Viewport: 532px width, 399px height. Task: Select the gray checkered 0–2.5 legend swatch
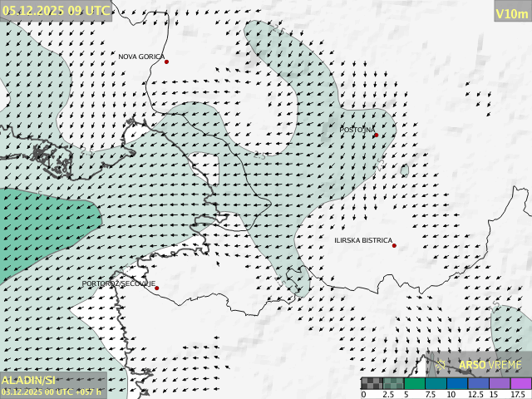(372, 383)
